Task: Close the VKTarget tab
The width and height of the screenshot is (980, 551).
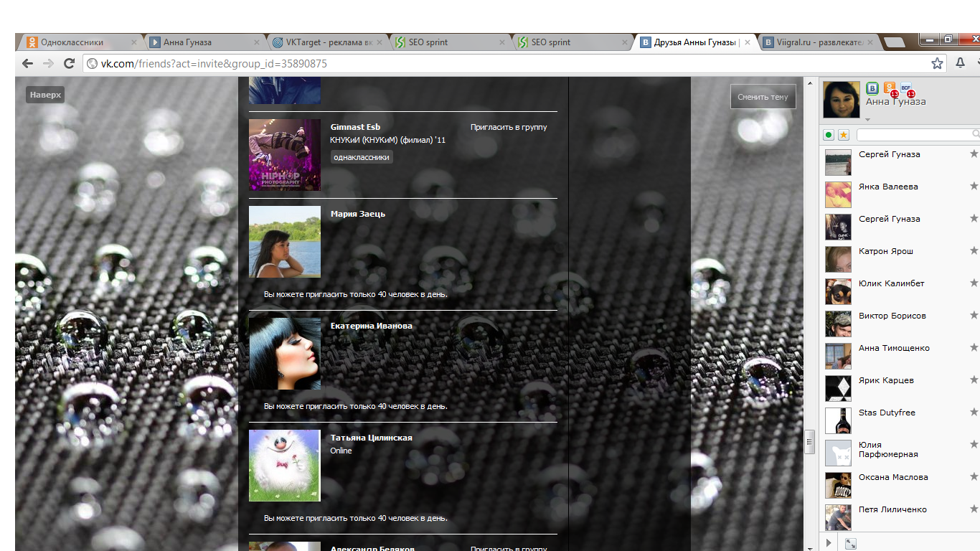Action: point(380,42)
